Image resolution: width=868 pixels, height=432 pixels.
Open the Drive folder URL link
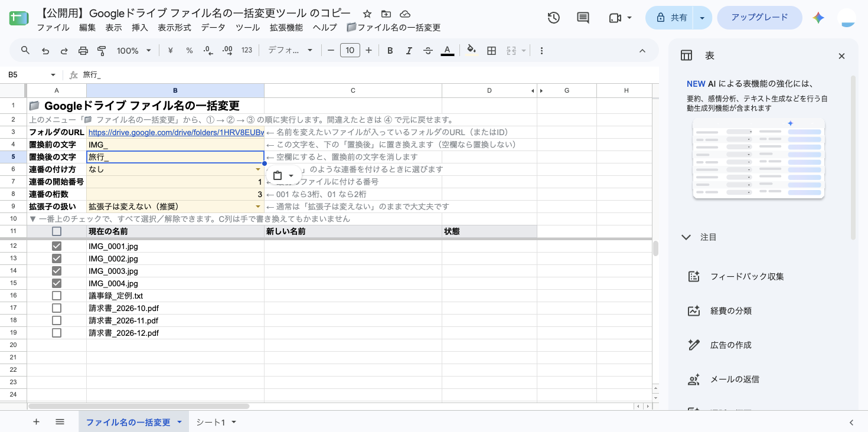(175, 132)
